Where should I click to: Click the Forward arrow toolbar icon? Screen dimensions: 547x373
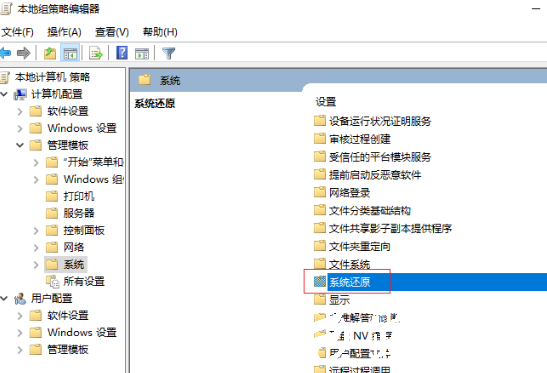click(24, 53)
